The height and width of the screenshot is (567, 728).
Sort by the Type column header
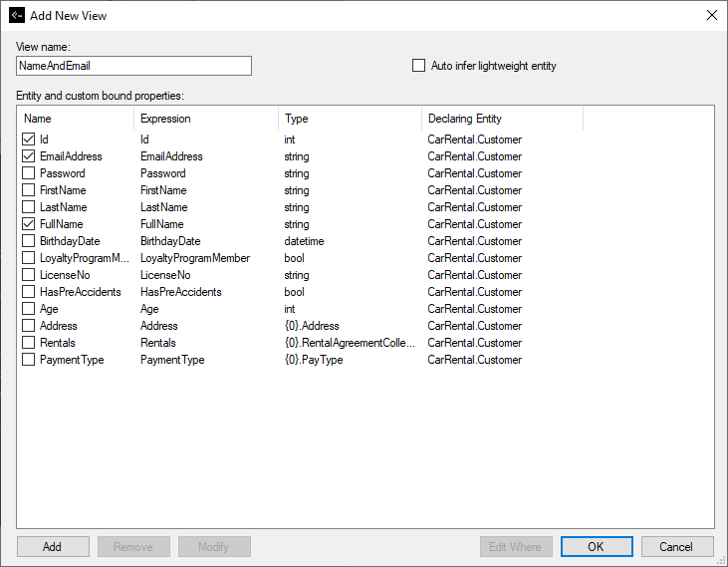pos(351,119)
